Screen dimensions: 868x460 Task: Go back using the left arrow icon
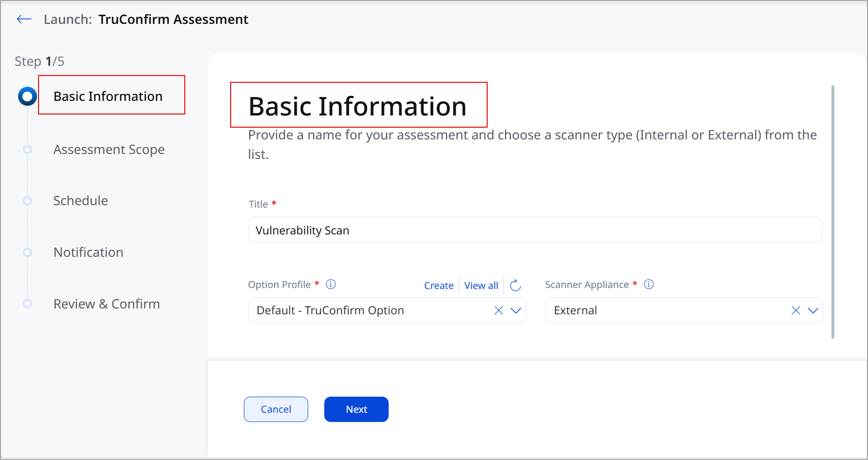[x=24, y=19]
